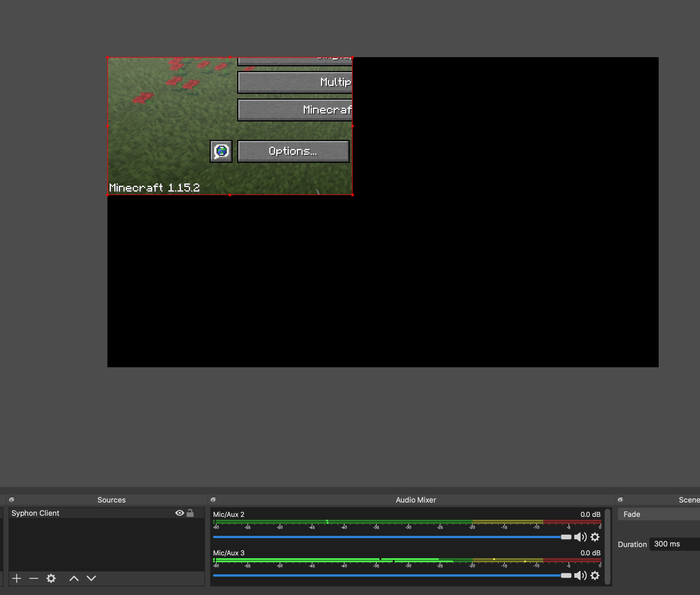Click the Mic/Aux 2 volume slider

pyautogui.click(x=392, y=537)
